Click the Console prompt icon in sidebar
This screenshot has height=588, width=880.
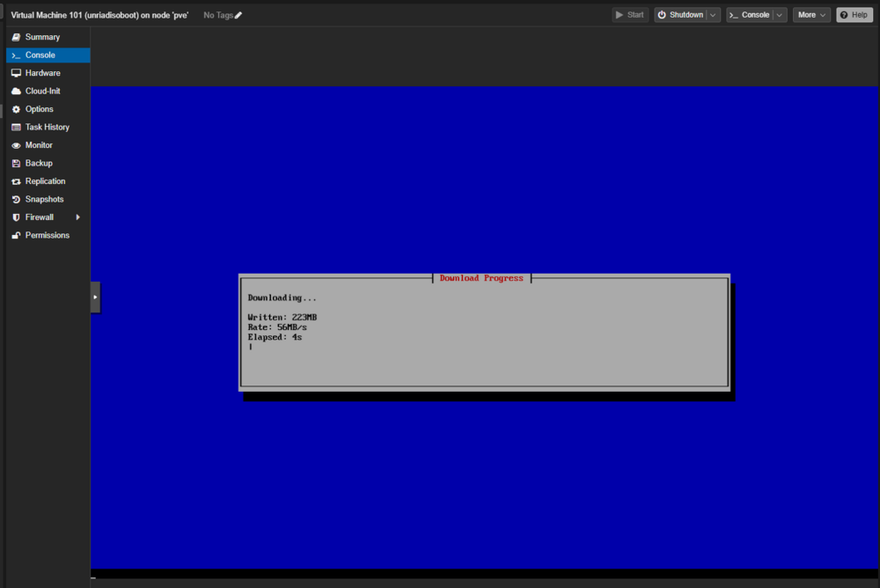pyautogui.click(x=16, y=55)
